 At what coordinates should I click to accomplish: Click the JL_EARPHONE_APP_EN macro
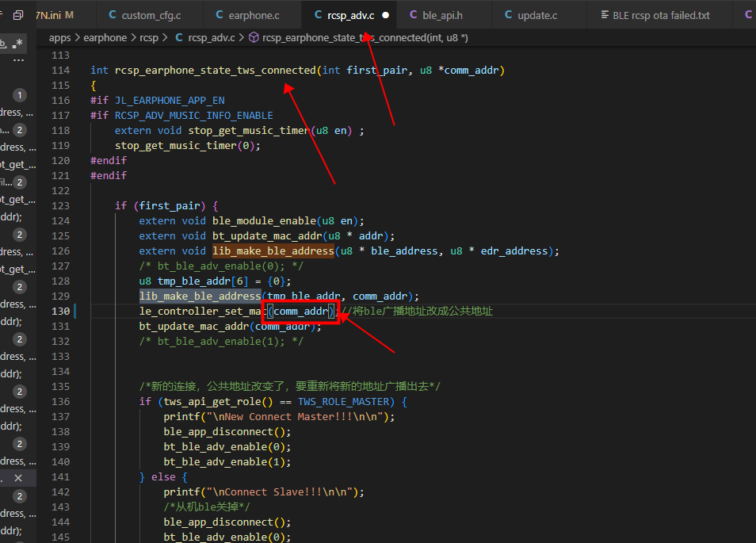170,101
